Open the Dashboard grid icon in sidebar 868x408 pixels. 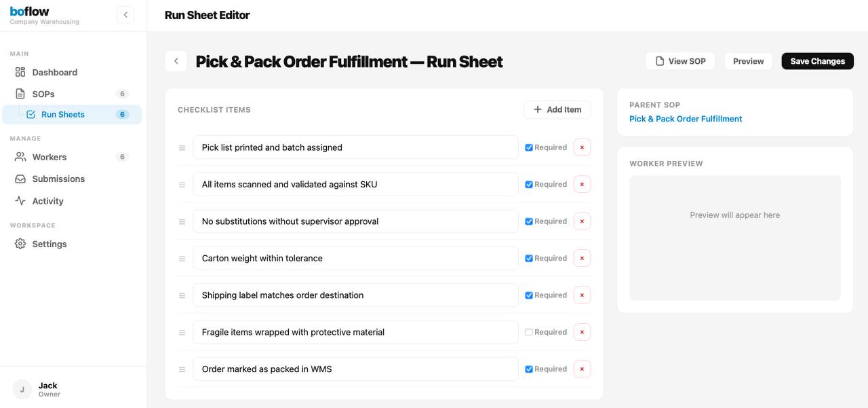(20, 72)
